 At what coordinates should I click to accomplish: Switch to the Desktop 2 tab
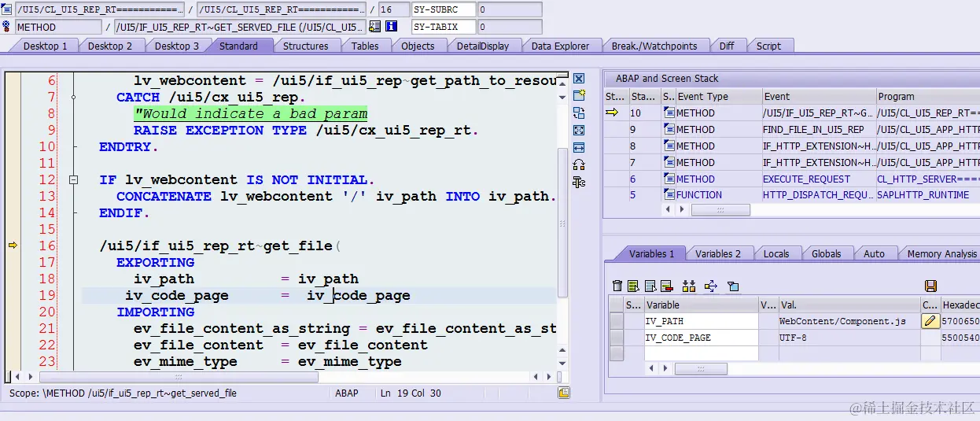point(110,46)
